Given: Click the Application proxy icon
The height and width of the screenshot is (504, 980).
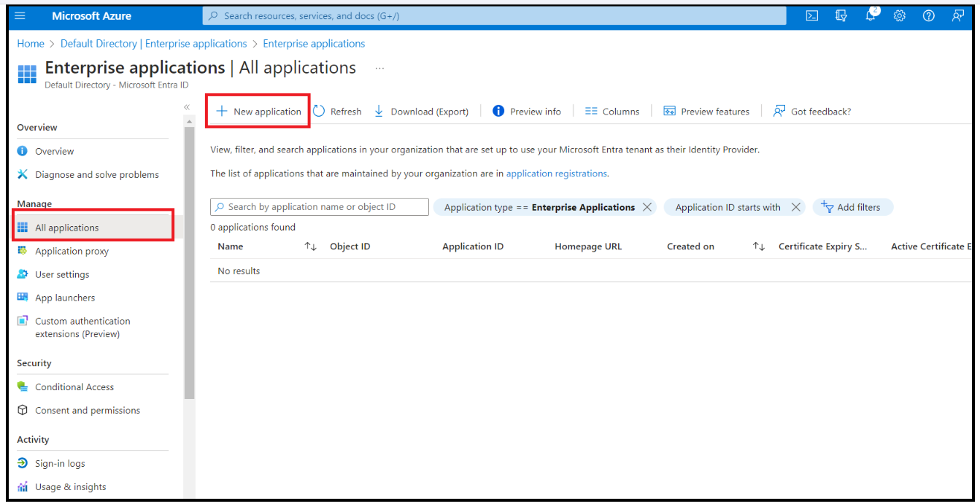Looking at the screenshot, I should click(23, 251).
